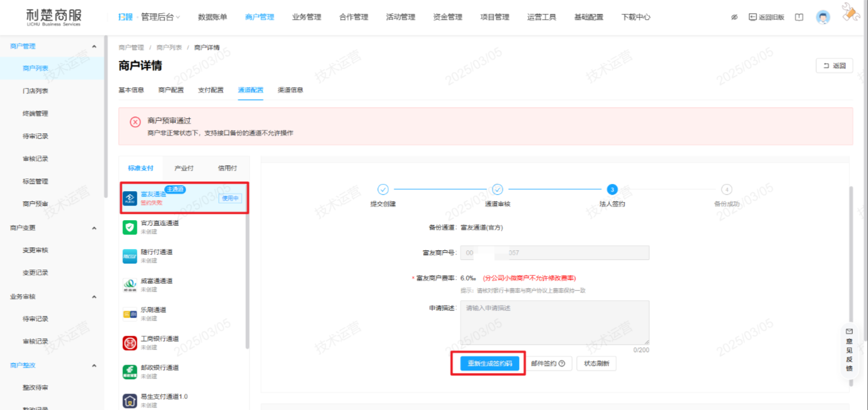Select 商户列表 in sidebar
The image size is (868, 410).
point(52,68)
